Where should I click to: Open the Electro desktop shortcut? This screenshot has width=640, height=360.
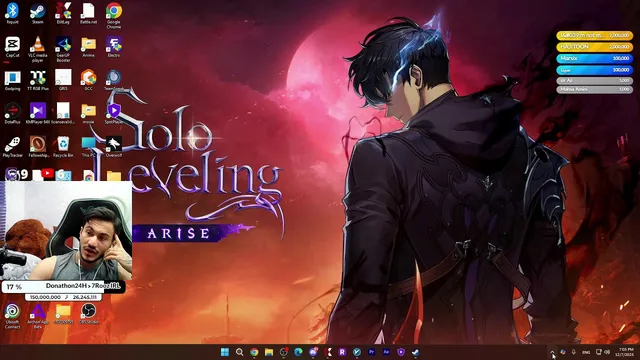113,47
